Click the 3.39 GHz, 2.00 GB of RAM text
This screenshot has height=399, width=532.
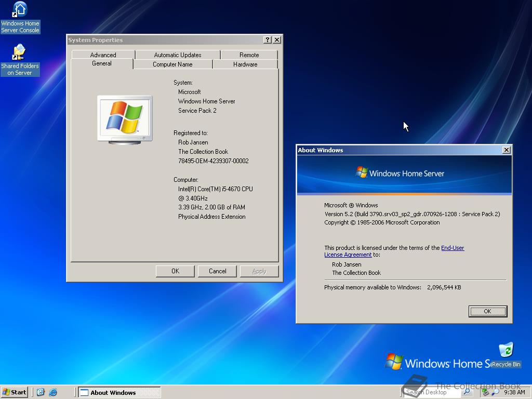point(211,207)
